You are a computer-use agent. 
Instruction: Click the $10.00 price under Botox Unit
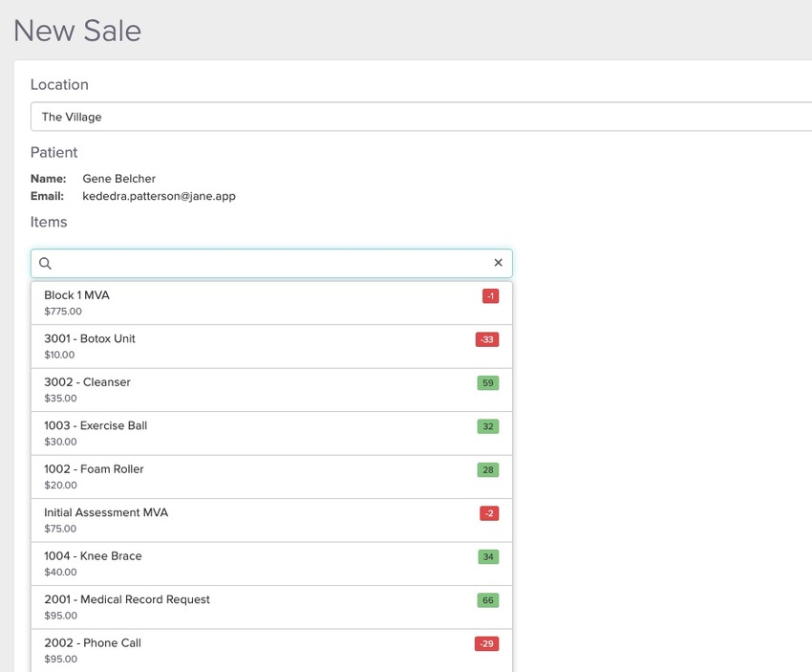[x=59, y=355]
